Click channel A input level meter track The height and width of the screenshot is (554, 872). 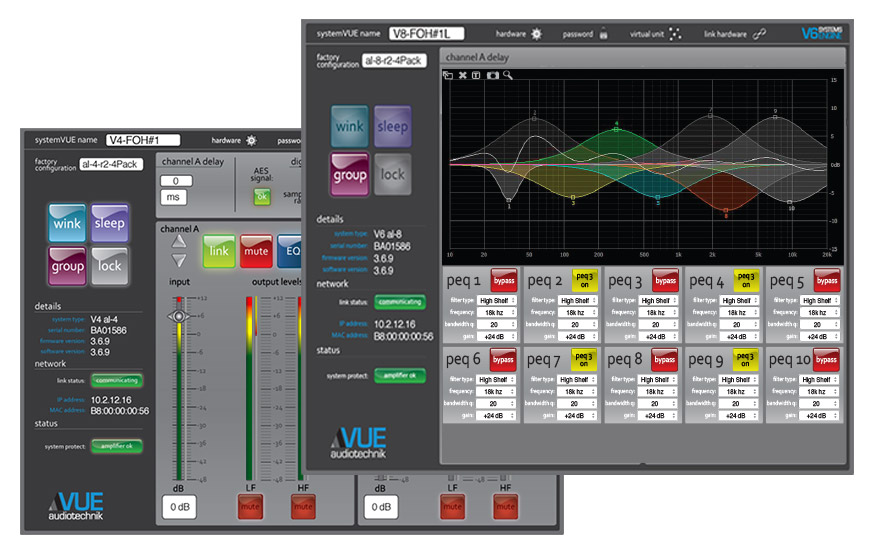click(179, 389)
